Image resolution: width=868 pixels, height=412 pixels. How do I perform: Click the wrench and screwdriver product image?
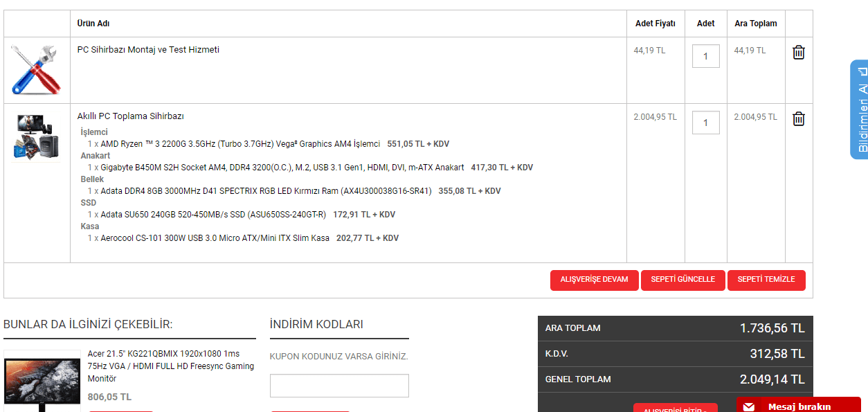point(37,70)
